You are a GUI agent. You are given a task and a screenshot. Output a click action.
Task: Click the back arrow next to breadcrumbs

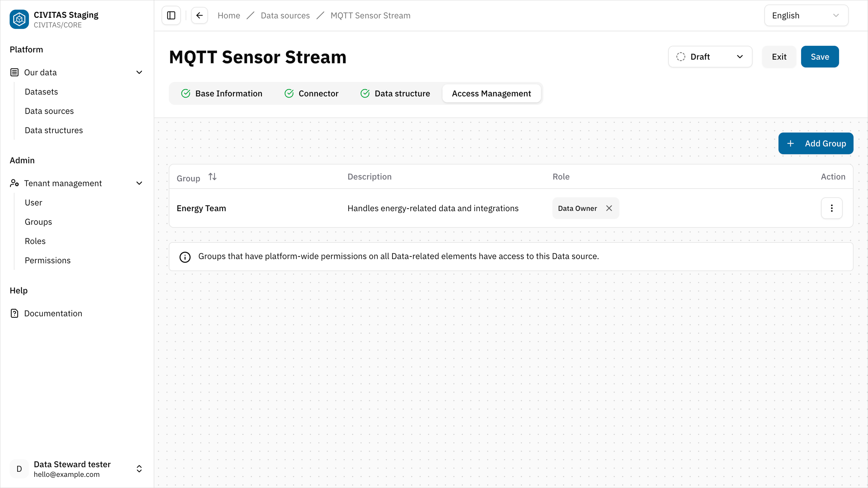[x=199, y=15]
